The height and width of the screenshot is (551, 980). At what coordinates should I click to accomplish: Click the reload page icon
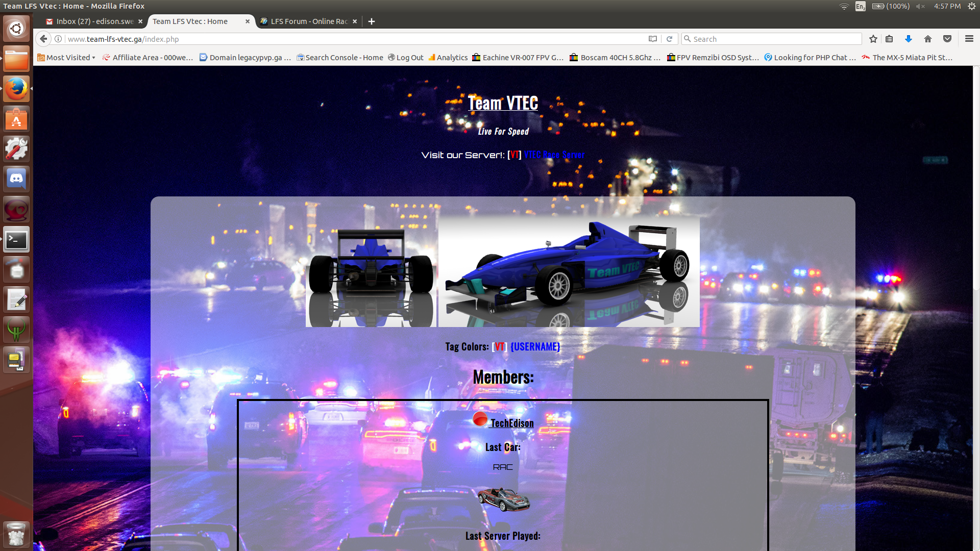click(669, 39)
